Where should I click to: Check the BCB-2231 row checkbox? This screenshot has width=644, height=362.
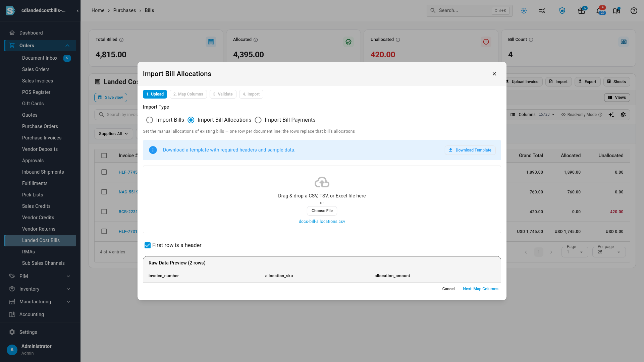tap(104, 212)
